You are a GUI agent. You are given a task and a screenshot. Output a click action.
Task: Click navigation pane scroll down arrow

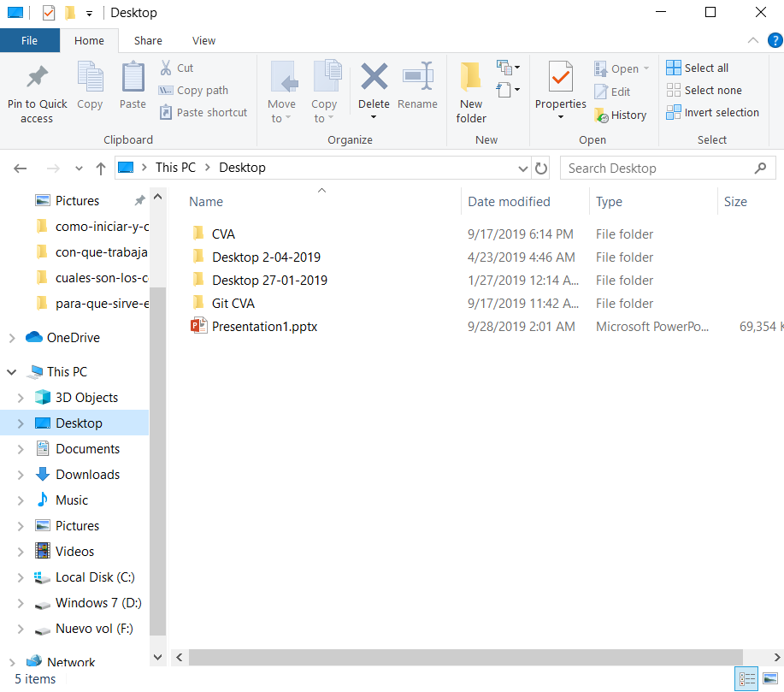pos(157,657)
